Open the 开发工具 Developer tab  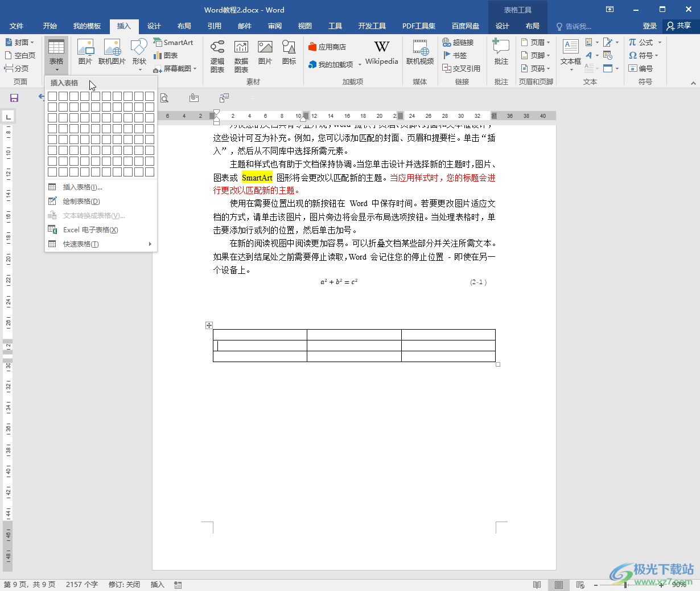point(372,26)
